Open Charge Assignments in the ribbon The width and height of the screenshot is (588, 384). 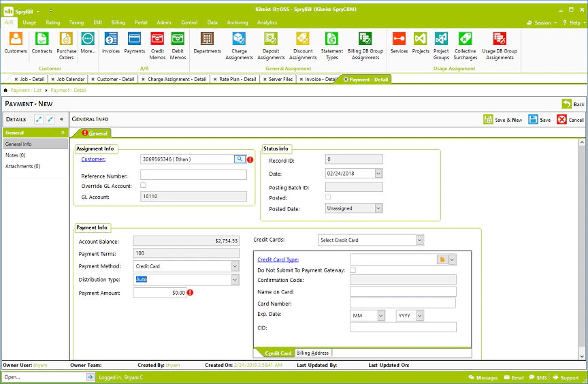[x=239, y=46]
